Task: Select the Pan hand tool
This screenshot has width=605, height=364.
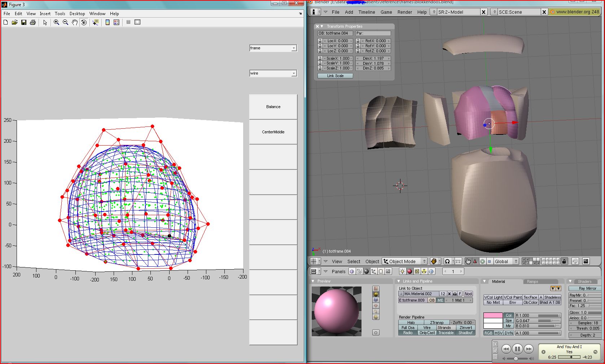Action: point(75,22)
